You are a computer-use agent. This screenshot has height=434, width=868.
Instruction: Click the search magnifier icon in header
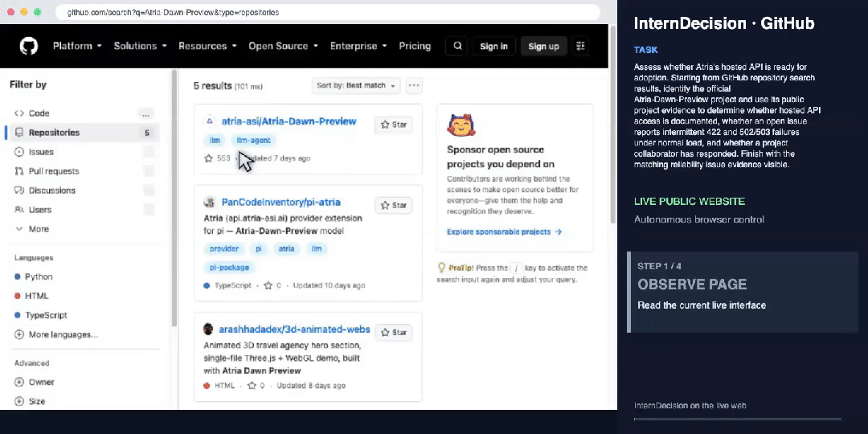pos(458,46)
